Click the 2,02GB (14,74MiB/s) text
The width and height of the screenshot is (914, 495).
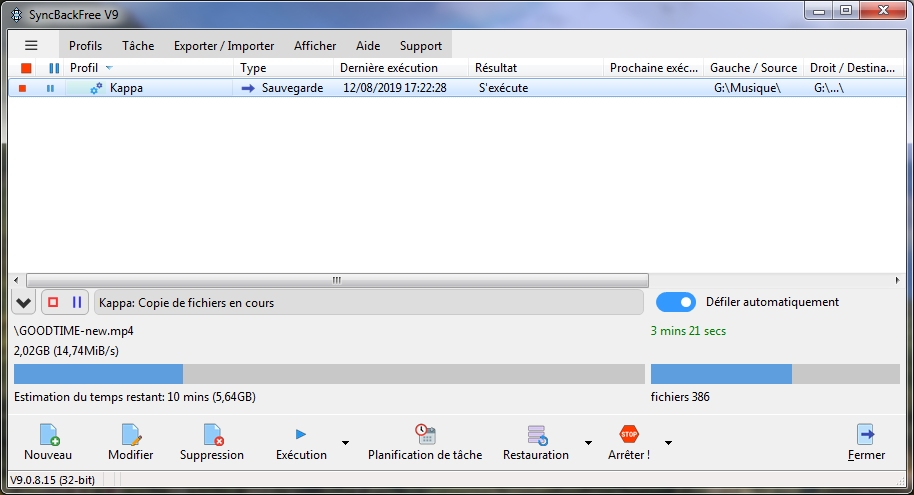[x=66, y=351]
